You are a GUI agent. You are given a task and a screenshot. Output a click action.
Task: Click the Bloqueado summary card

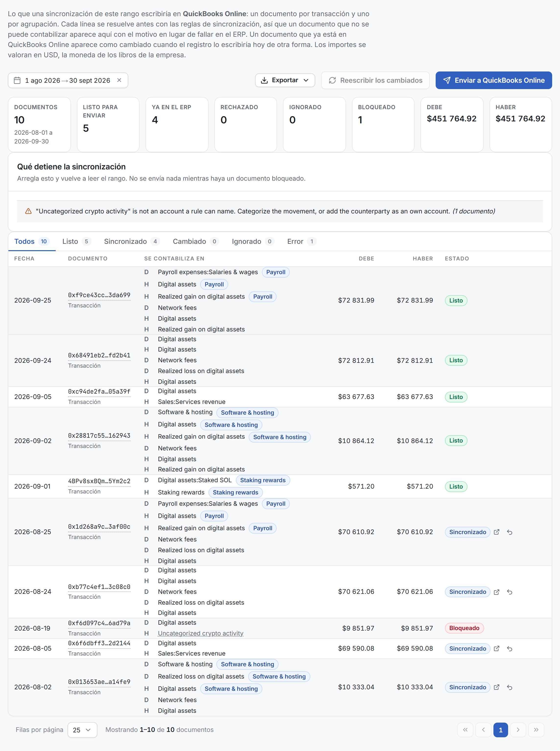383,124
